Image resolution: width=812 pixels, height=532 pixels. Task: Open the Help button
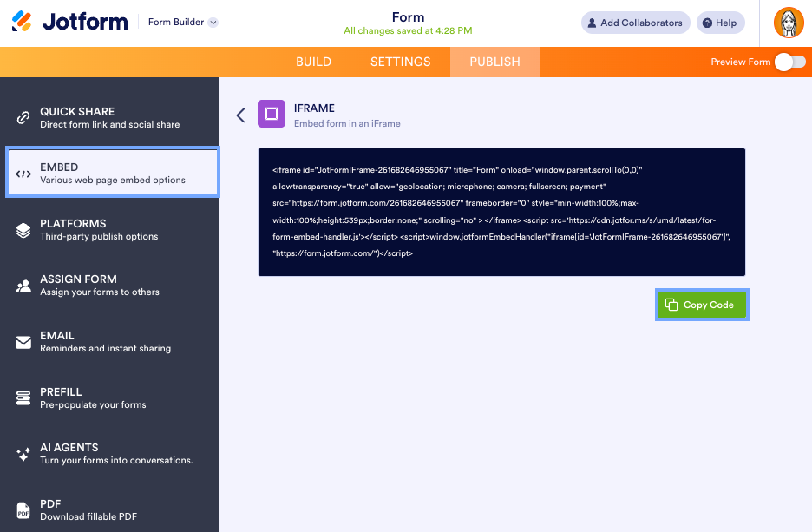point(720,23)
